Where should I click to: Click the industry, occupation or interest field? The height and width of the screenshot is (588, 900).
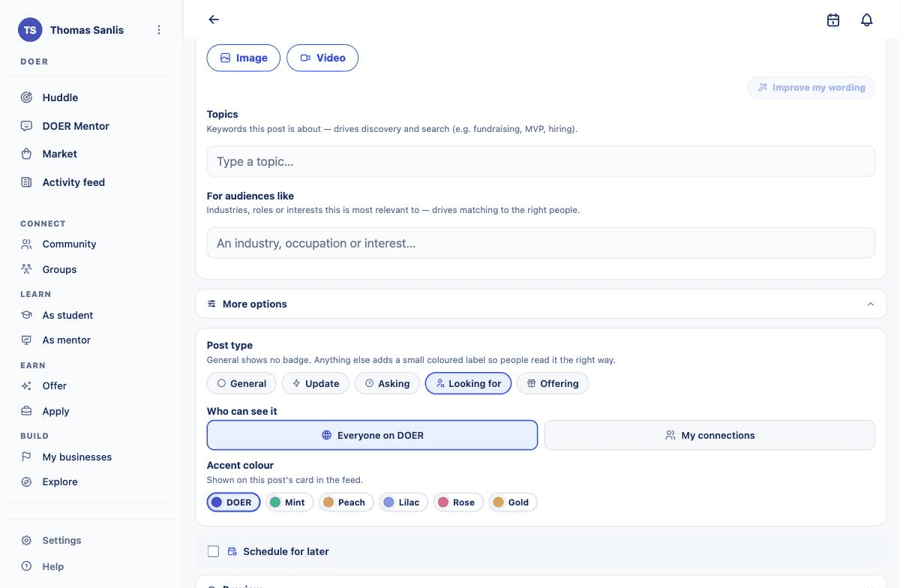coord(541,243)
